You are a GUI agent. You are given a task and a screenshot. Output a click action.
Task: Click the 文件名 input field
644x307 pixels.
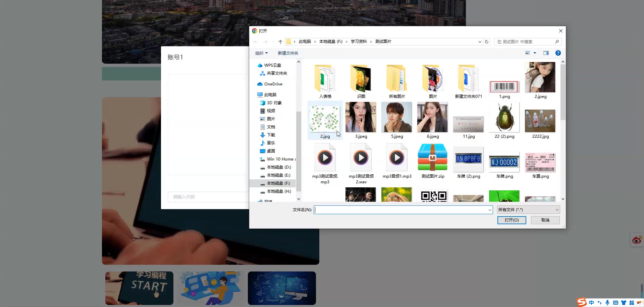(x=401, y=210)
